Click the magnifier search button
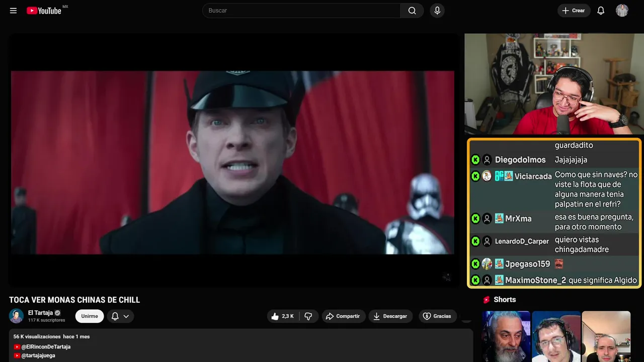 pyautogui.click(x=412, y=11)
